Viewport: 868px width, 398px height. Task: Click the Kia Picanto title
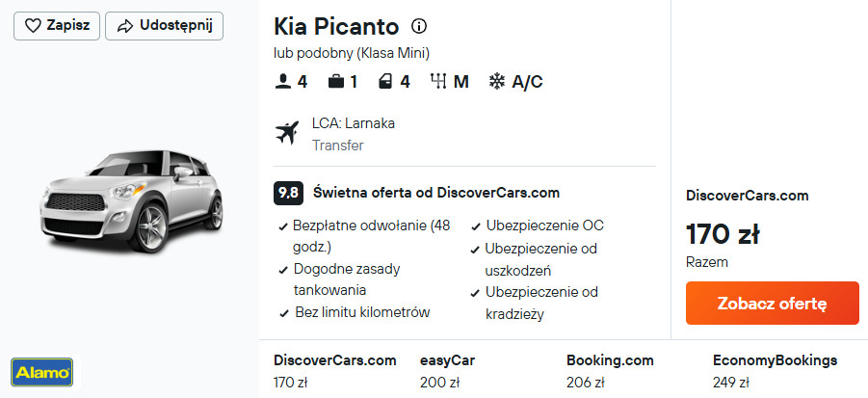pyautogui.click(x=335, y=26)
